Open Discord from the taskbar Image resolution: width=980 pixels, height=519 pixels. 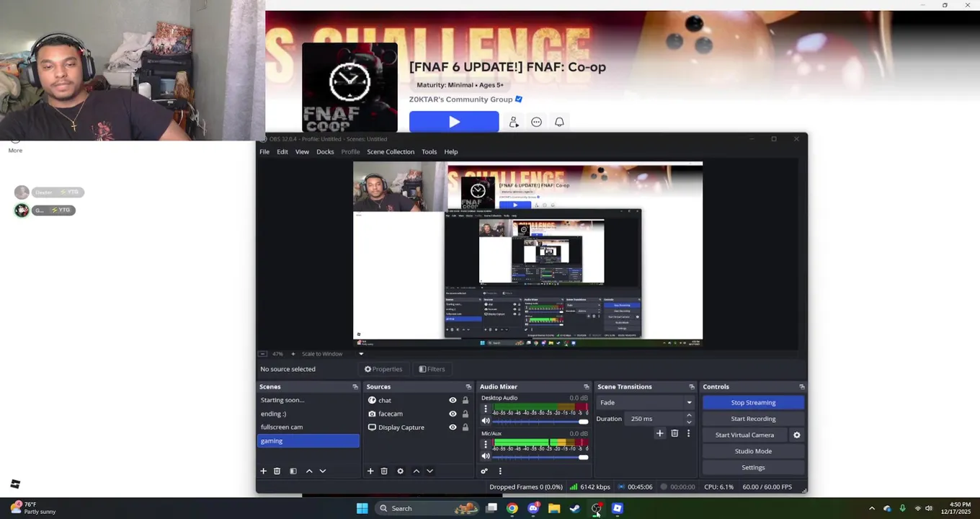coord(533,508)
